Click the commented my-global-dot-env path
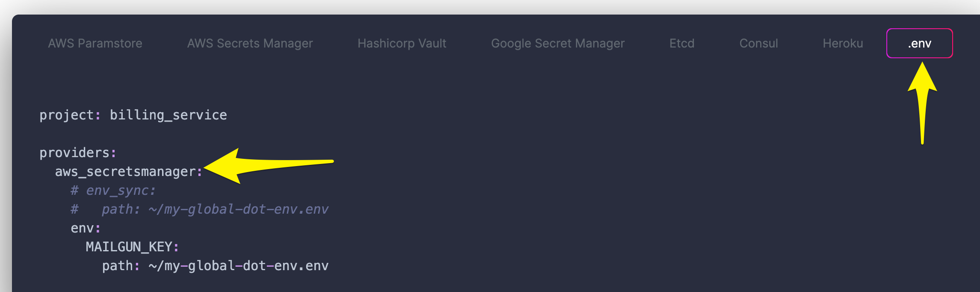 (x=201, y=209)
